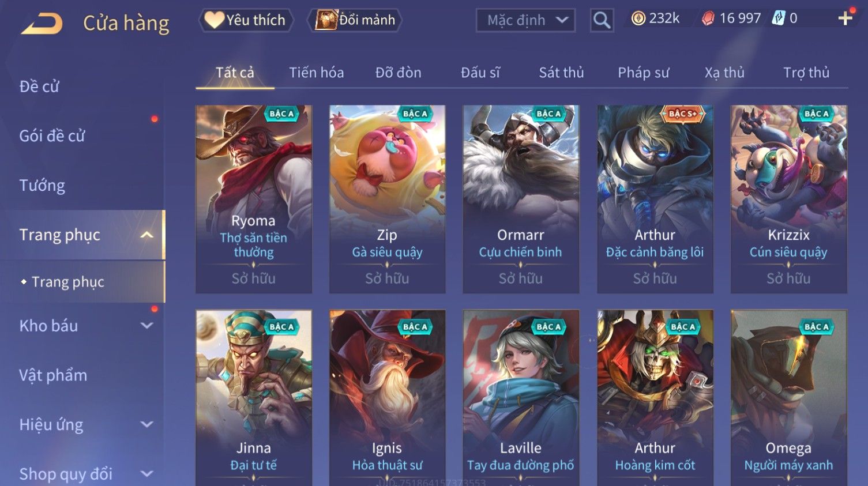Tap the blue voucher ticket icon
This screenshot has height=486, width=868.
tap(779, 18)
